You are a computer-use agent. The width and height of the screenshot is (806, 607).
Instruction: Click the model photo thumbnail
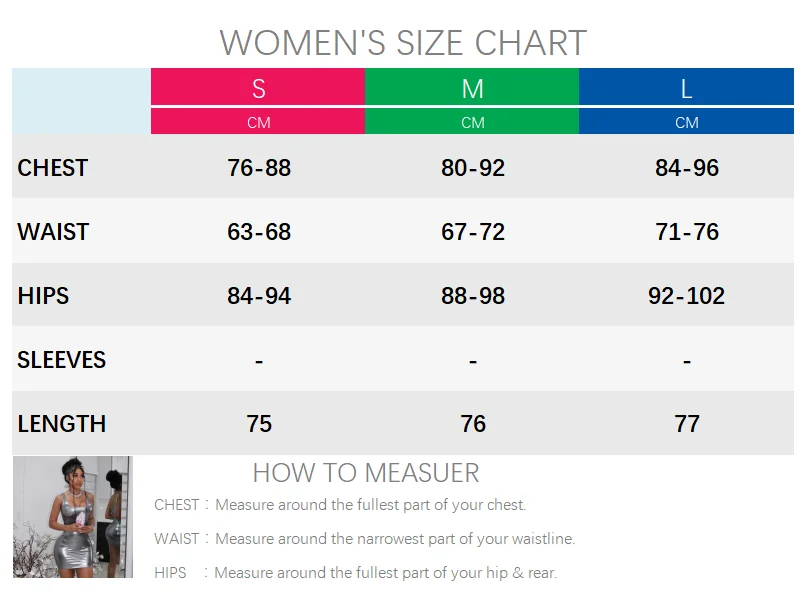tap(72, 517)
